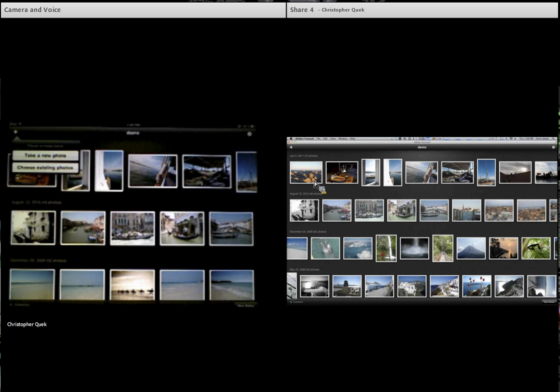This screenshot has height=392, width=560.
Task: Click the plus icon in Adobe Carousel window
Action: (291, 147)
